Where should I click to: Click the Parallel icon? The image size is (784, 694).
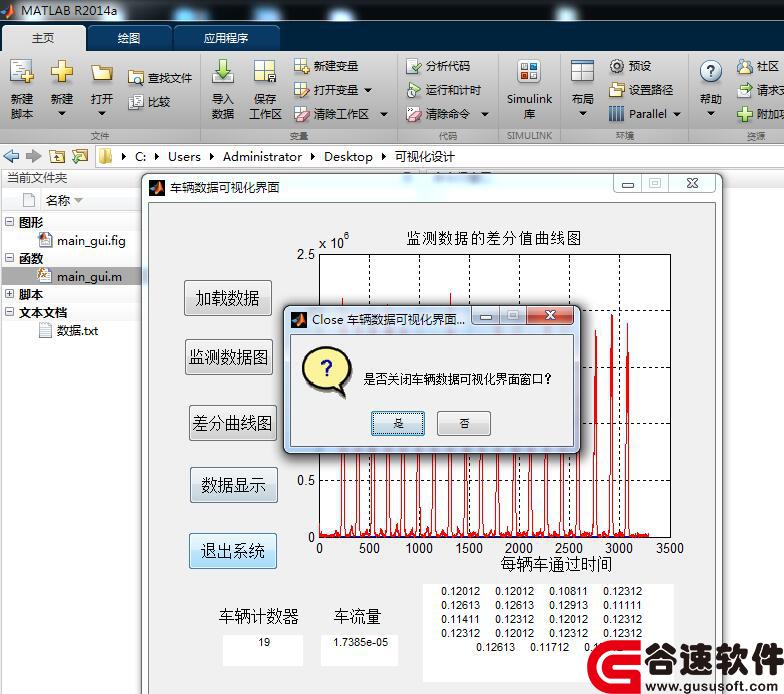(616, 114)
